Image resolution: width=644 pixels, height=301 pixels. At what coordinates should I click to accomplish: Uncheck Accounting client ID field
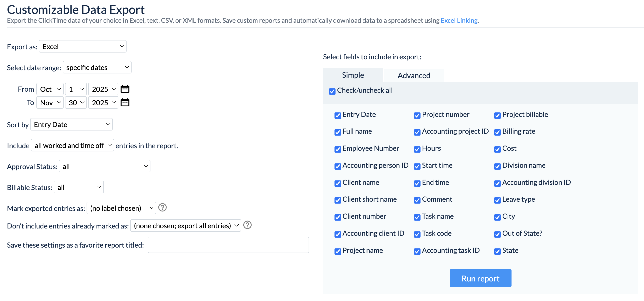(338, 234)
